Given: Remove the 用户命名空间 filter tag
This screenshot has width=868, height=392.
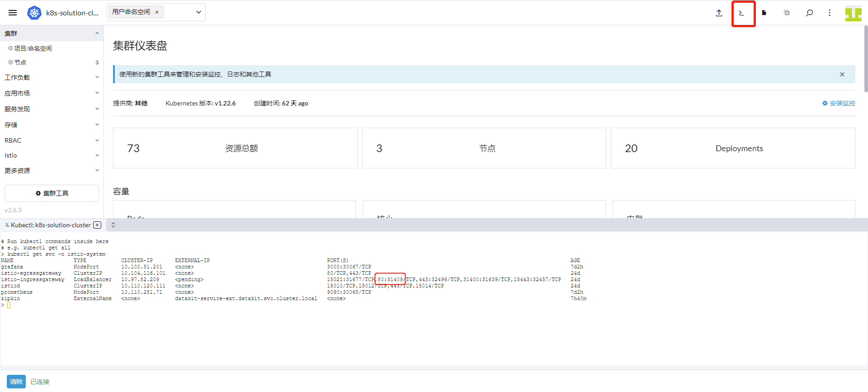Looking at the screenshot, I should coord(157,12).
